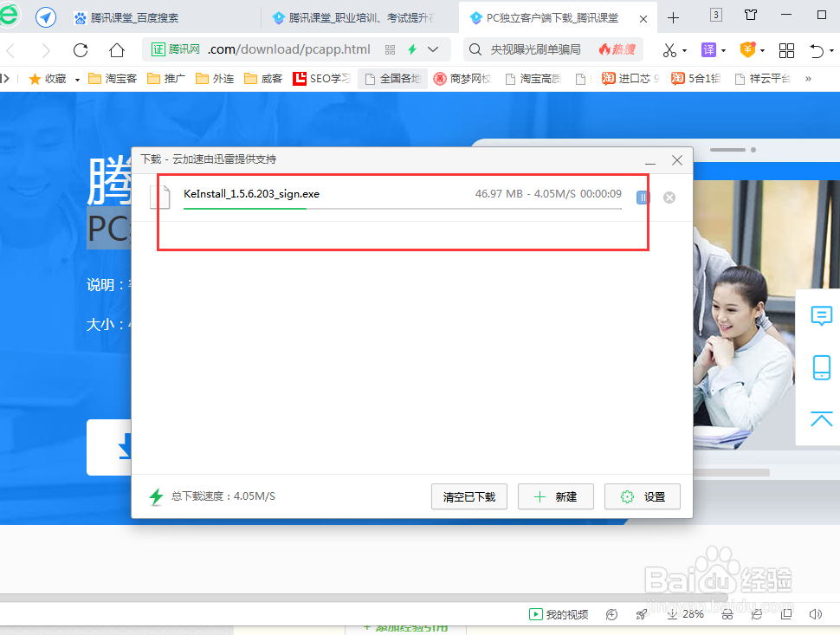Close the PC独立客户端下载 tab
This screenshot has height=635, width=840.
point(643,19)
